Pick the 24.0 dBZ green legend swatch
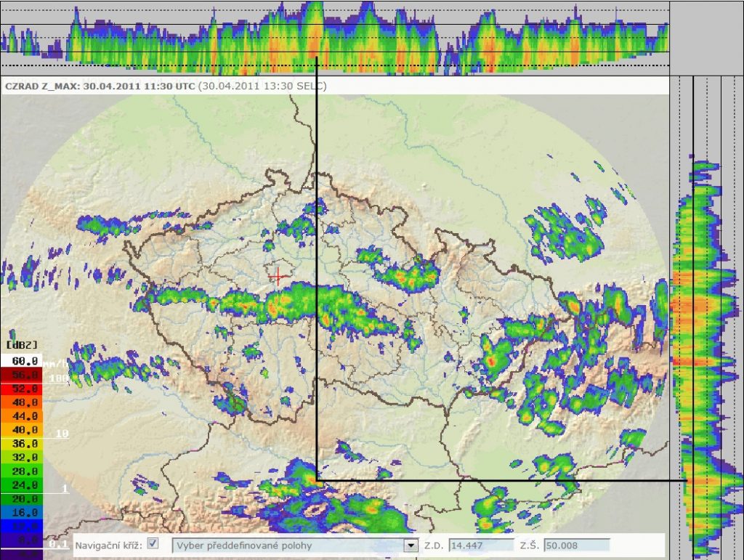Screen dimensions: 744x560 click(21, 484)
